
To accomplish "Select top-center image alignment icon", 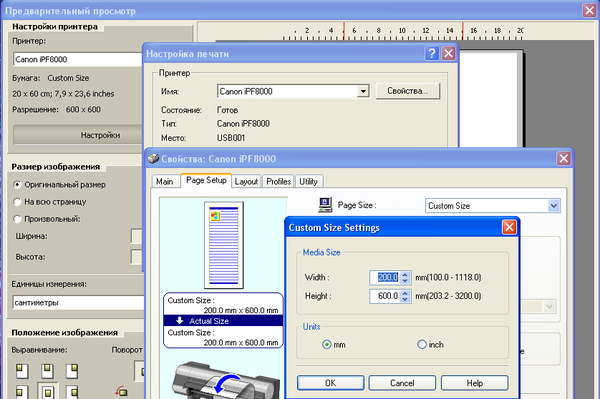I will [x=47, y=371].
